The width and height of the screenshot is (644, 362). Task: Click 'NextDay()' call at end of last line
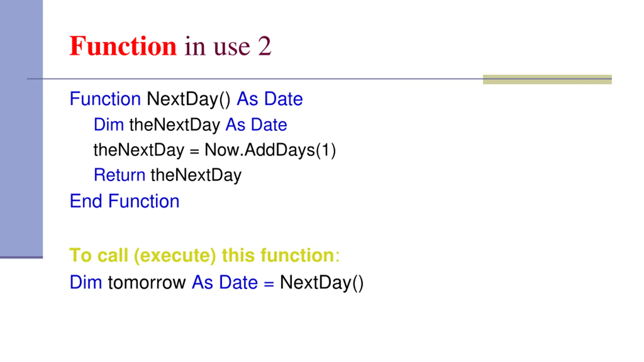[321, 283]
